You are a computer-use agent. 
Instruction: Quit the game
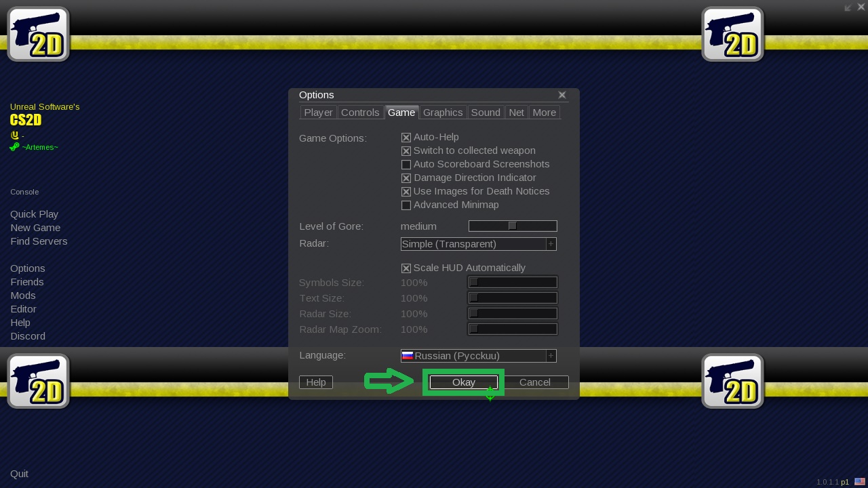19,474
